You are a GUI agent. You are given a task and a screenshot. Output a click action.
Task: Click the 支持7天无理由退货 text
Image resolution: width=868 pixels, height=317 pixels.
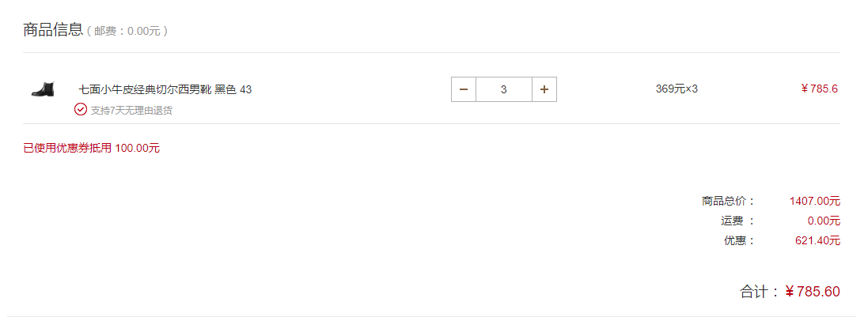(132, 110)
